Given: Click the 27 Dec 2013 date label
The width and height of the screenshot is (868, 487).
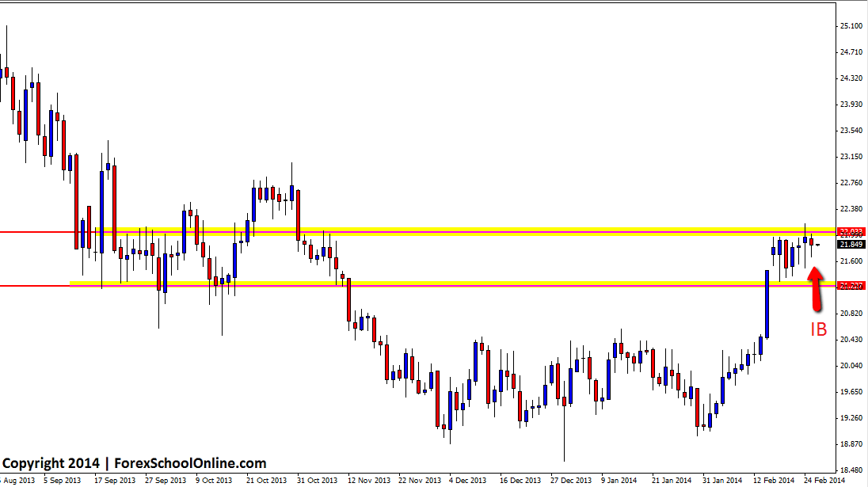Looking at the screenshot, I should coord(571,480).
